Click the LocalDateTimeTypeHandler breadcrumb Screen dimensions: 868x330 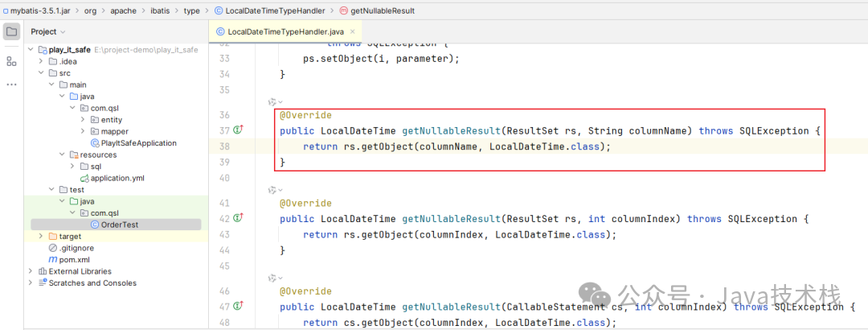point(276,10)
